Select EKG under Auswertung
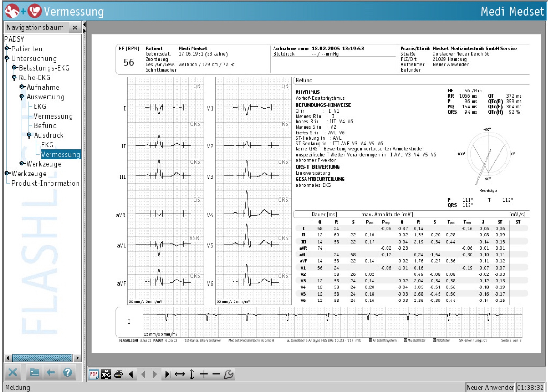The width and height of the screenshot is (549, 392). [x=40, y=106]
